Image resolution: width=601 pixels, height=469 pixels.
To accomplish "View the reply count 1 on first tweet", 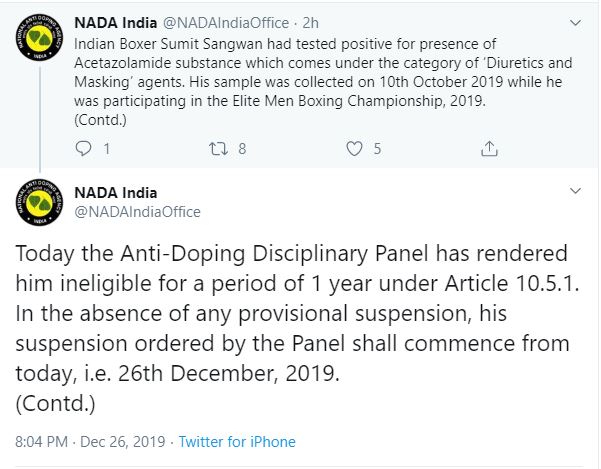I will click(x=107, y=149).
